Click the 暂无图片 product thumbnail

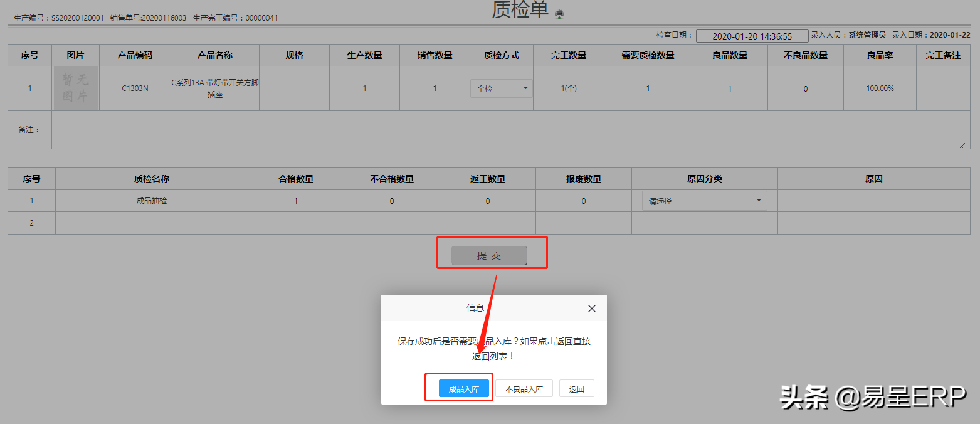click(75, 88)
